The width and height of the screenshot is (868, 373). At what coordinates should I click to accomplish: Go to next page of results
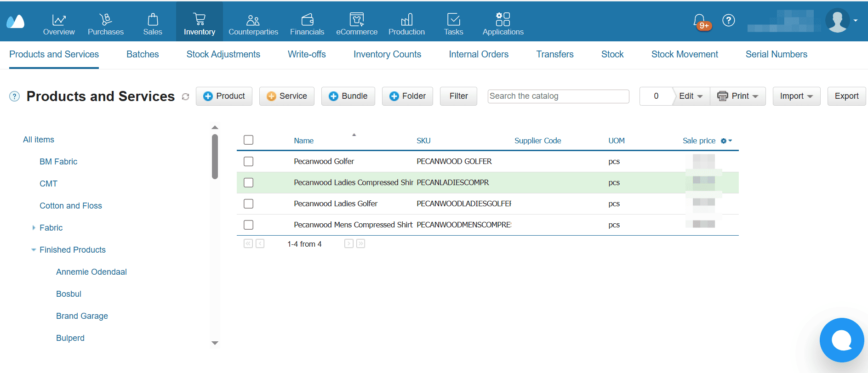point(349,243)
